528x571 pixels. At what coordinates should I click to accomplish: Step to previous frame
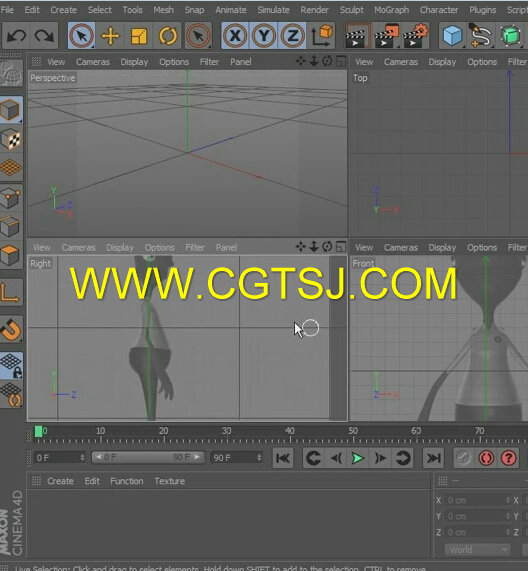click(336, 458)
